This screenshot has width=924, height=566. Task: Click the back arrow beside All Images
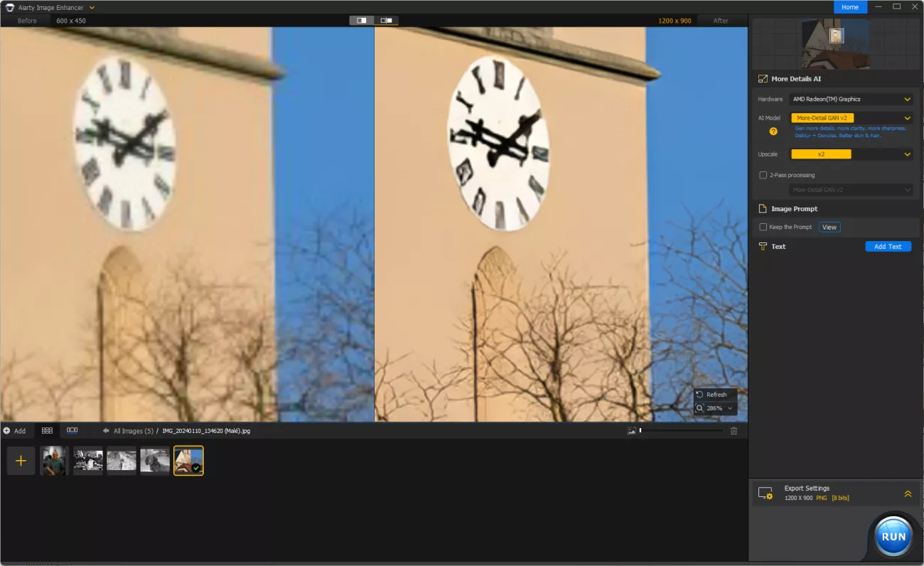tap(106, 431)
